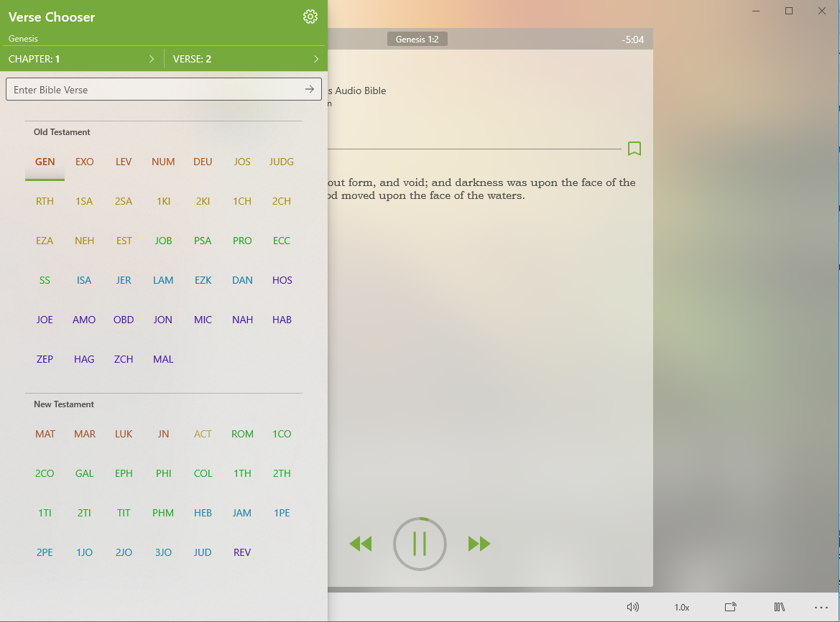The image size is (840, 622).
Task: Choose the REV book
Action: 242,552
